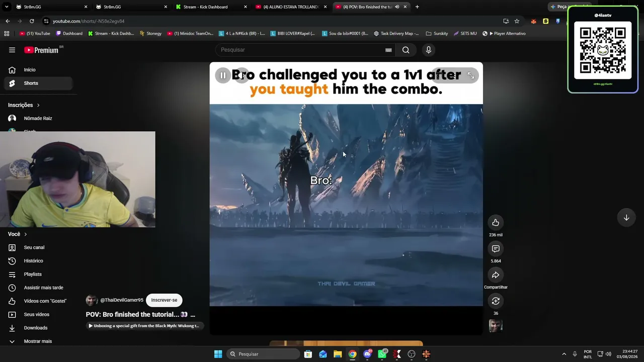This screenshot has width=644, height=362.
Task: Like the Short with the thumbs-up button
Action: (x=496, y=222)
